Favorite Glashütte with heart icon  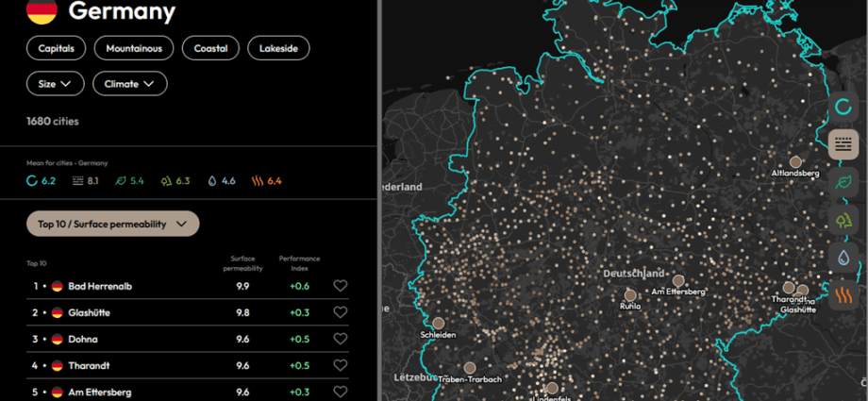340,312
